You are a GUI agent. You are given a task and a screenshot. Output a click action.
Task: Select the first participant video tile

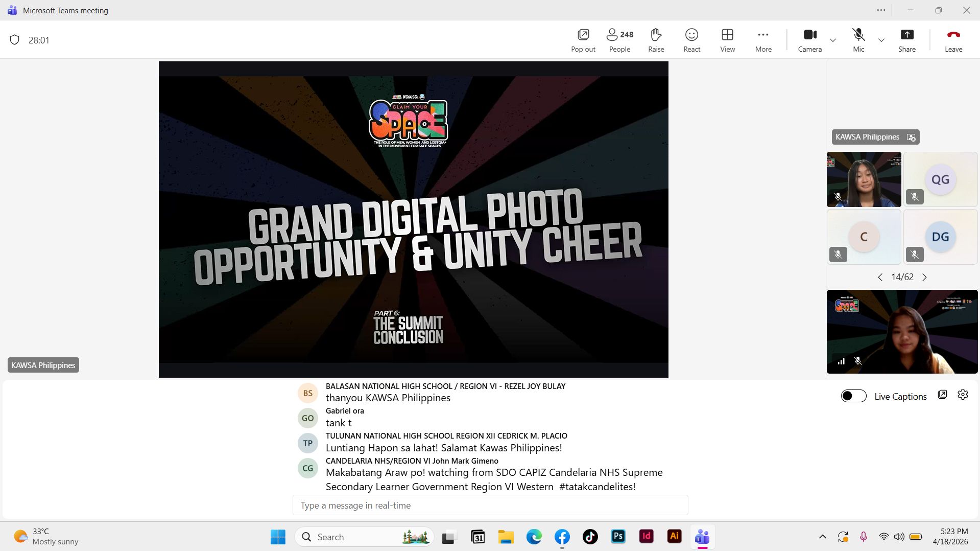[x=864, y=179]
